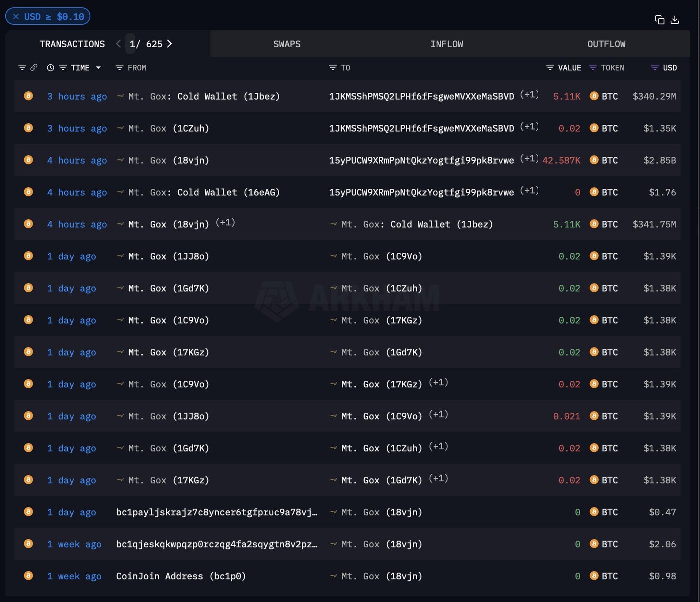Click the clock icon beside TIME
The width and height of the screenshot is (700, 602).
pyautogui.click(x=50, y=68)
